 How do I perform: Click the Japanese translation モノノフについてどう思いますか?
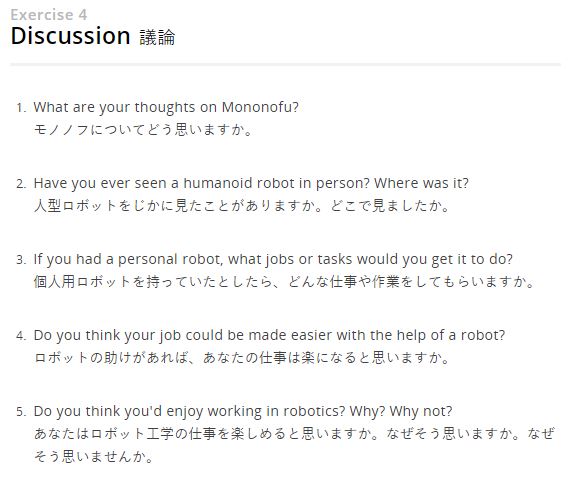click(143, 130)
